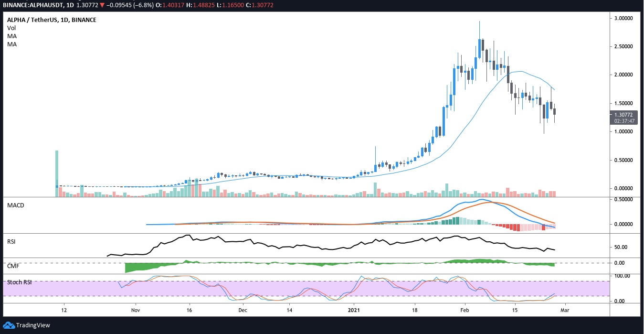644x334 pixels.
Task: Click the 18 date label on the time axis
Action: (x=415, y=311)
